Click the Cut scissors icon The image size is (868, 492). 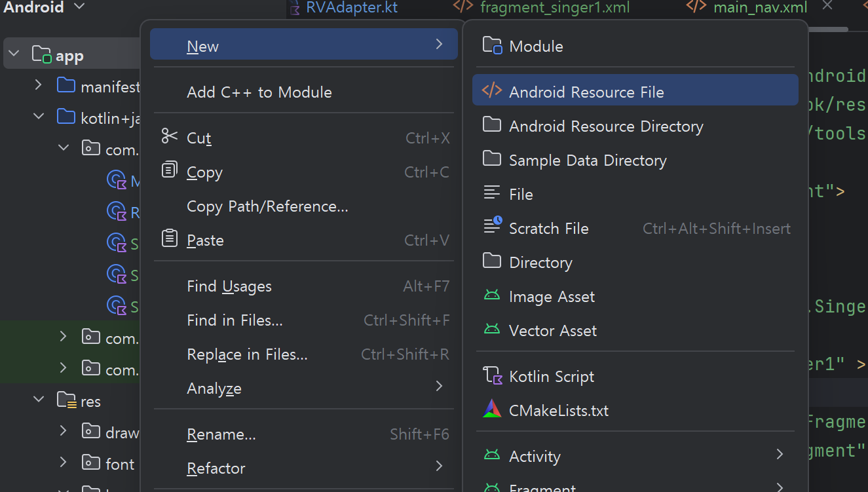[x=170, y=137]
